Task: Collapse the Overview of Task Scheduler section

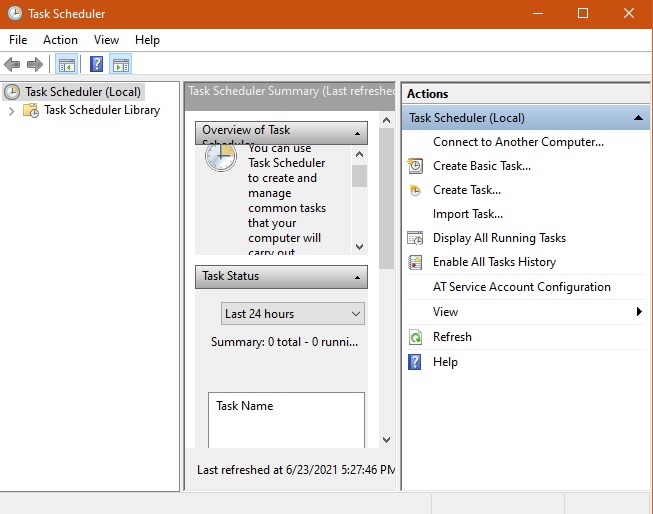Action: (357, 134)
